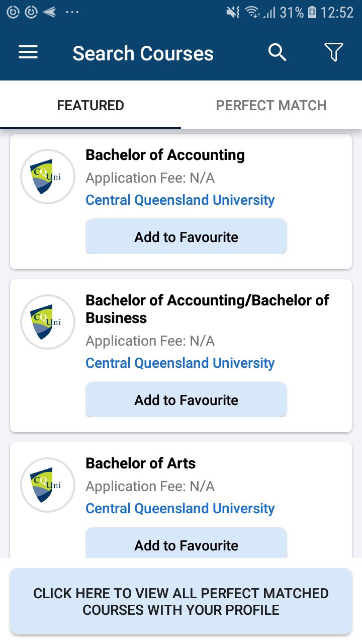362x644 pixels.
Task: Add Bachelor of Accounting to favourites
Action: (x=186, y=237)
